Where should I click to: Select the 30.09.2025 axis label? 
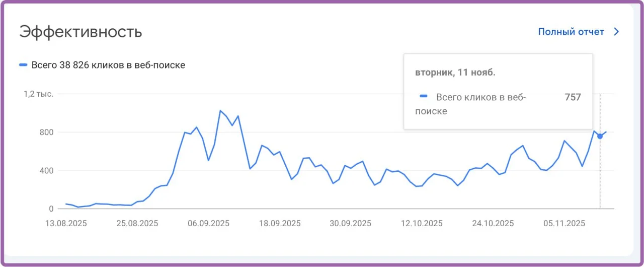[351, 223]
